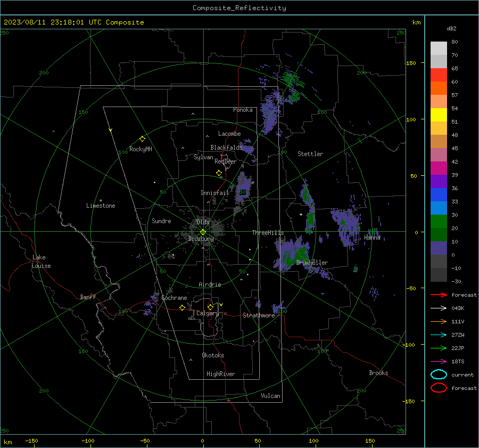This screenshot has height=448, width=479.
Task: Click the Lake Louise label
Action: 41,262
